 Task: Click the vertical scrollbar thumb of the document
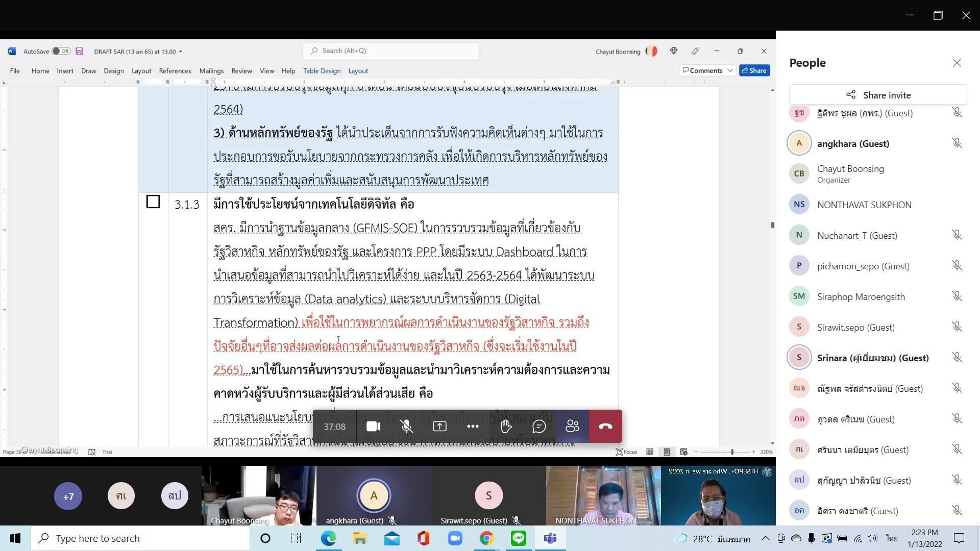tap(772, 225)
